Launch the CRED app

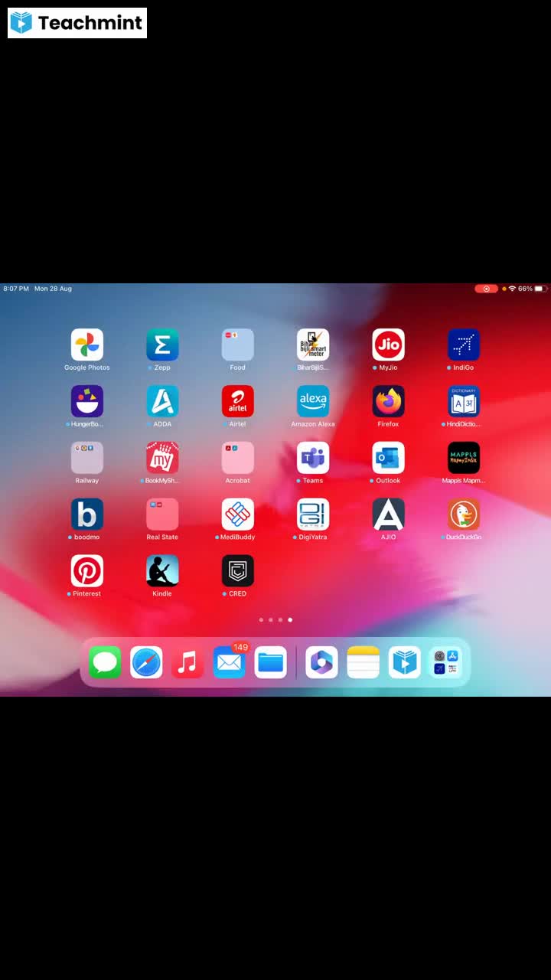click(x=238, y=571)
